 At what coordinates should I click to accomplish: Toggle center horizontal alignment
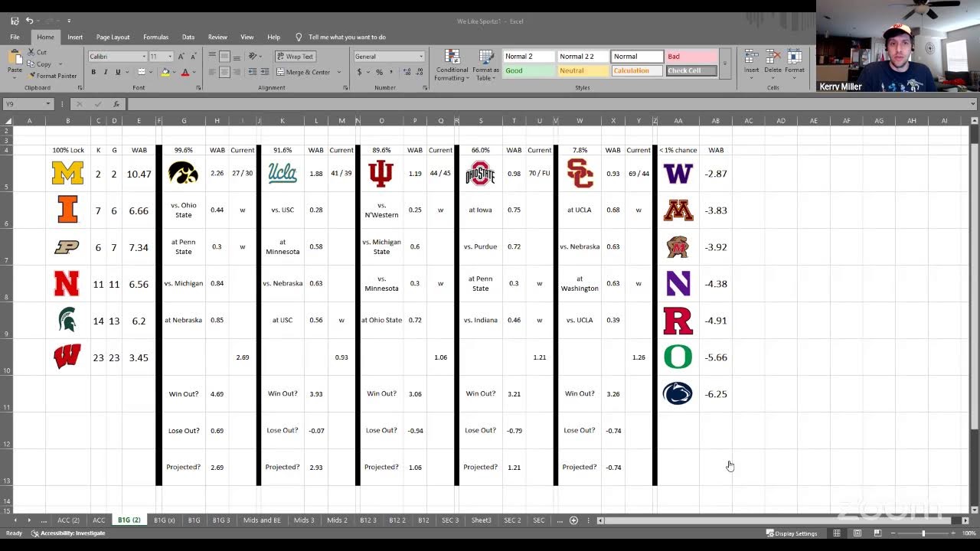click(x=224, y=72)
